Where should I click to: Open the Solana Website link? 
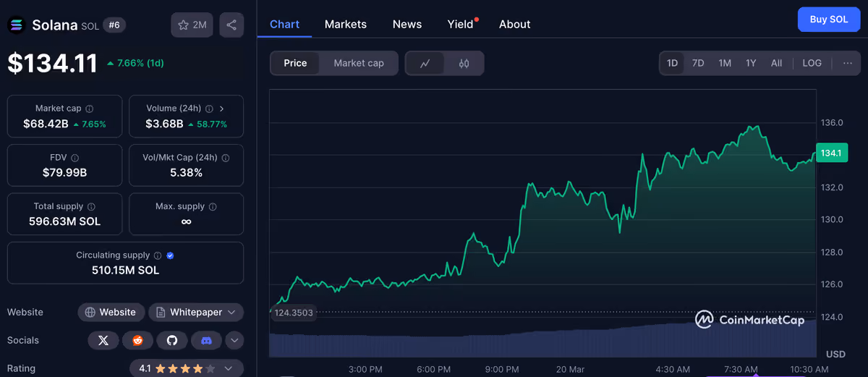coord(111,313)
